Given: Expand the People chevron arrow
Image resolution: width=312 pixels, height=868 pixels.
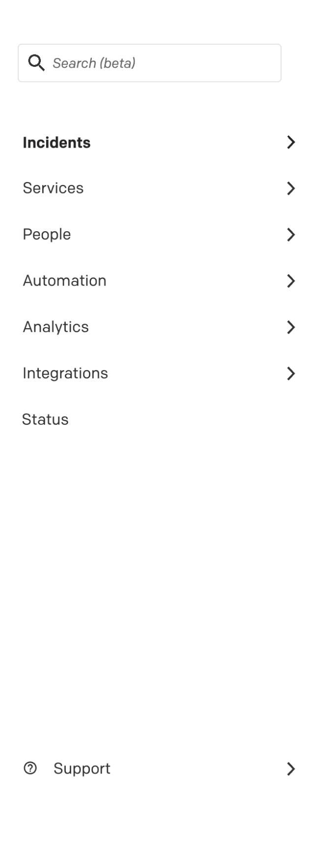Looking at the screenshot, I should click(x=291, y=235).
